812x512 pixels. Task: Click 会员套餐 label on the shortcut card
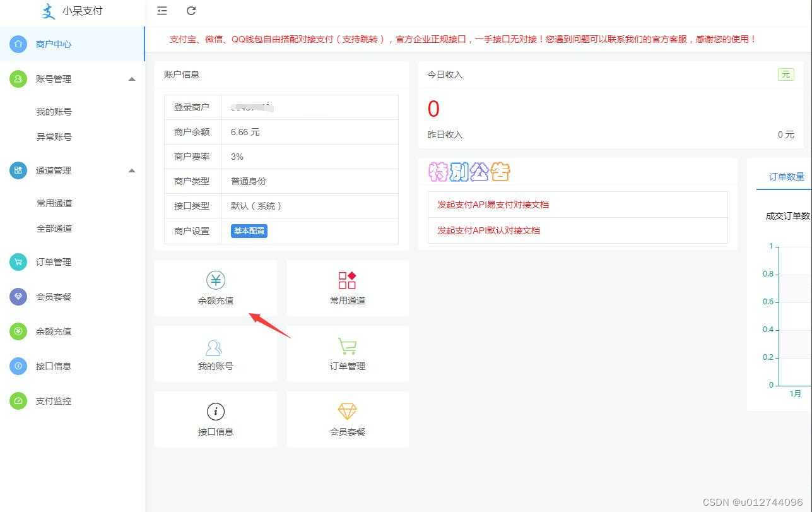[x=348, y=432]
